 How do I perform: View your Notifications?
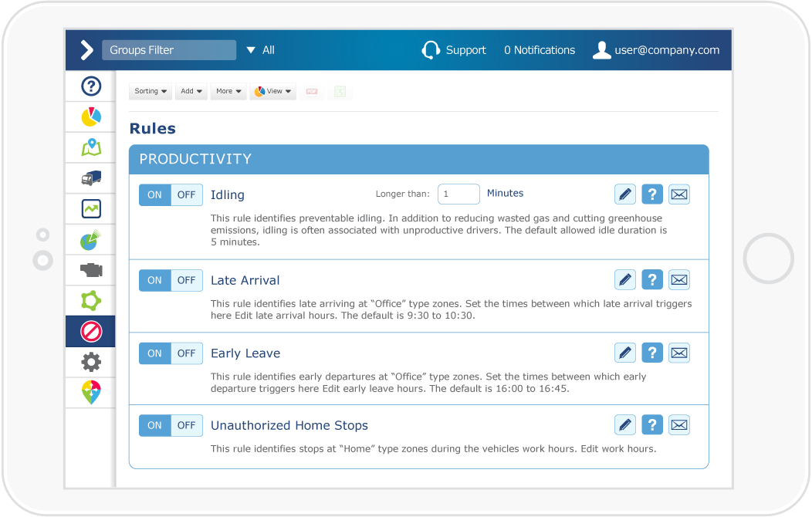539,49
